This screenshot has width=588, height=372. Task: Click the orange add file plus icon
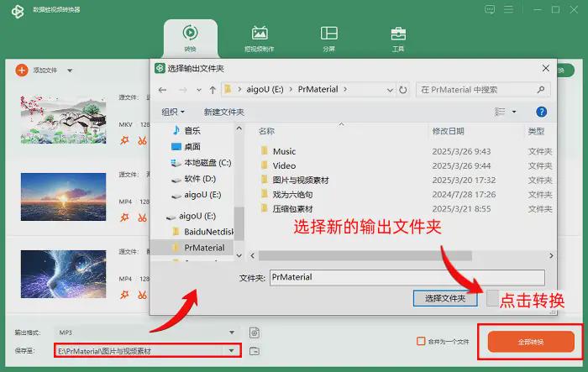point(21,71)
